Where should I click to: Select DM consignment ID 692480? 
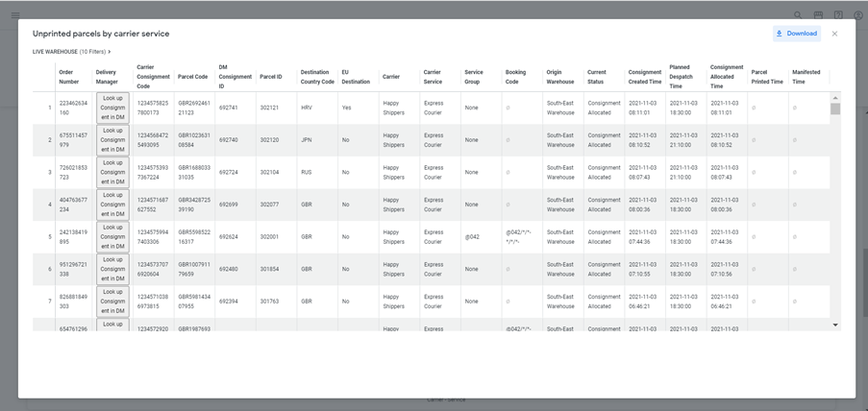[236, 269]
